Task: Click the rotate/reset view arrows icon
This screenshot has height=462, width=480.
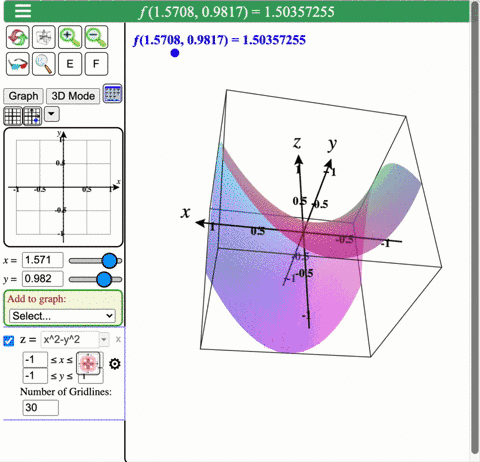Action: click(18, 37)
